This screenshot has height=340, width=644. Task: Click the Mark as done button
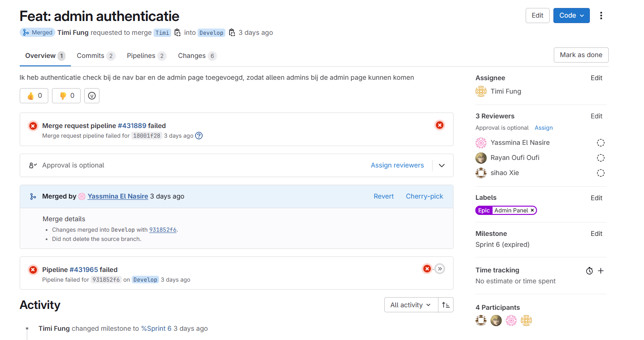pyautogui.click(x=581, y=55)
